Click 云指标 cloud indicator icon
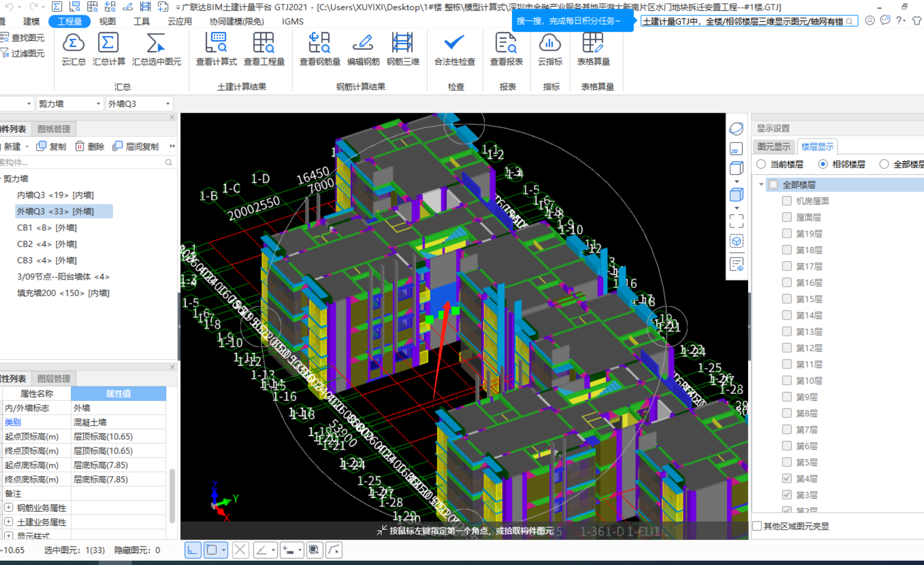This screenshot has width=924, height=565. [550, 49]
